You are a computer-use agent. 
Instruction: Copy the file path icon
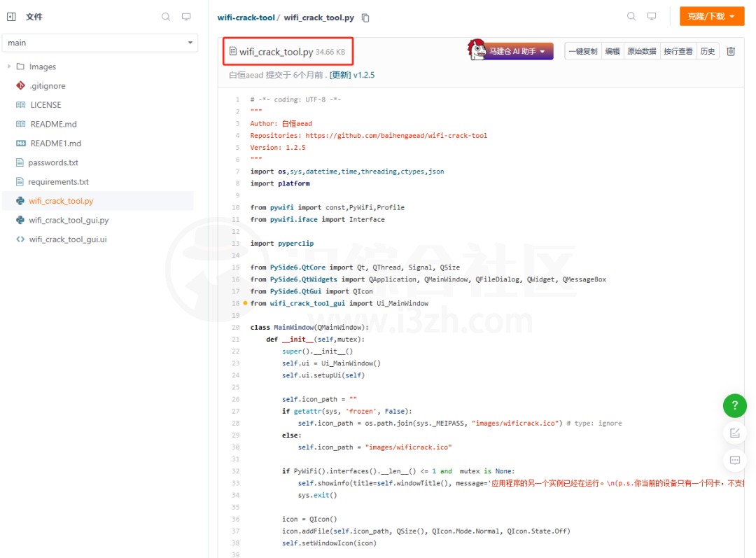point(365,18)
